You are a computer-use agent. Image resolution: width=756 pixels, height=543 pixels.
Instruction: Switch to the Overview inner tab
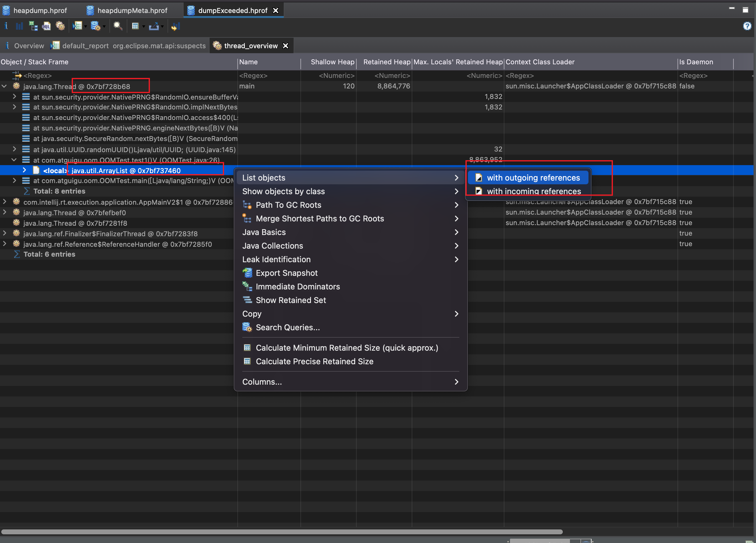click(x=25, y=46)
